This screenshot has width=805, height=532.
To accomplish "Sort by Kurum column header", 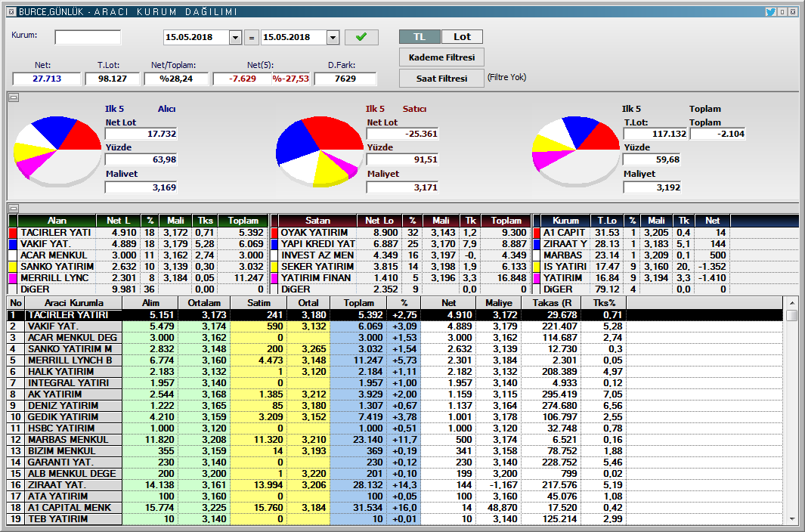I will [x=565, y=221].
